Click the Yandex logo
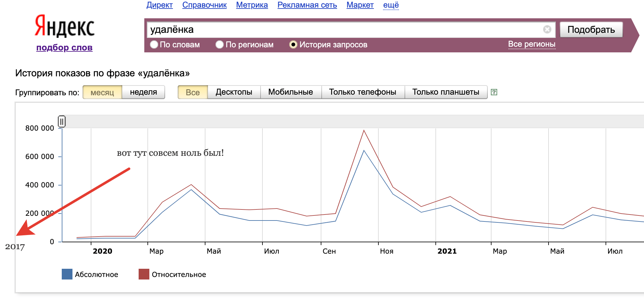644x300 pixels. tap(65, 26)
